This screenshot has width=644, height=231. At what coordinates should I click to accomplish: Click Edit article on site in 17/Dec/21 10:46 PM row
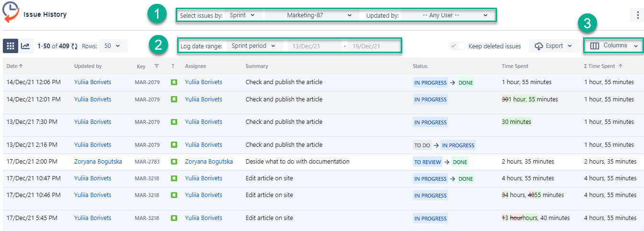tap(269, 195)
